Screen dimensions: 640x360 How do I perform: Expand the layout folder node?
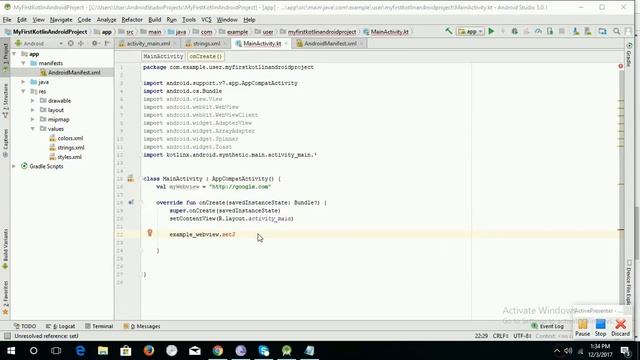[33, 110]
